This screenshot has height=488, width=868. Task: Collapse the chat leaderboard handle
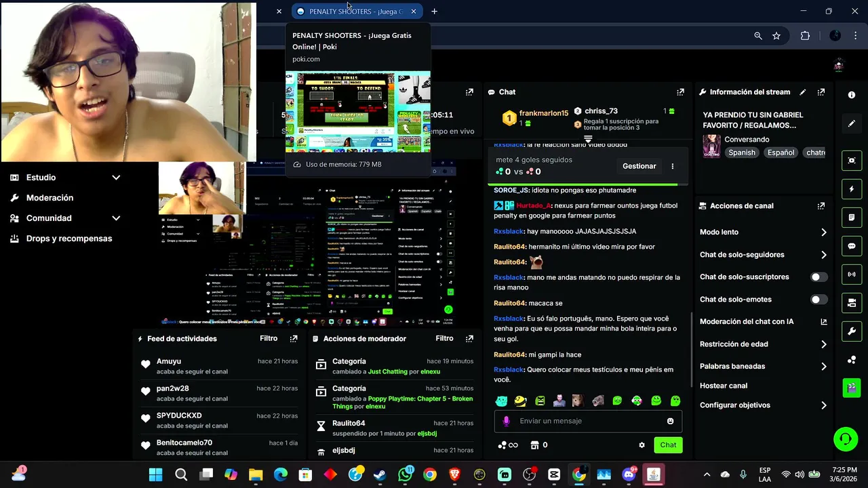click(588, 139)
